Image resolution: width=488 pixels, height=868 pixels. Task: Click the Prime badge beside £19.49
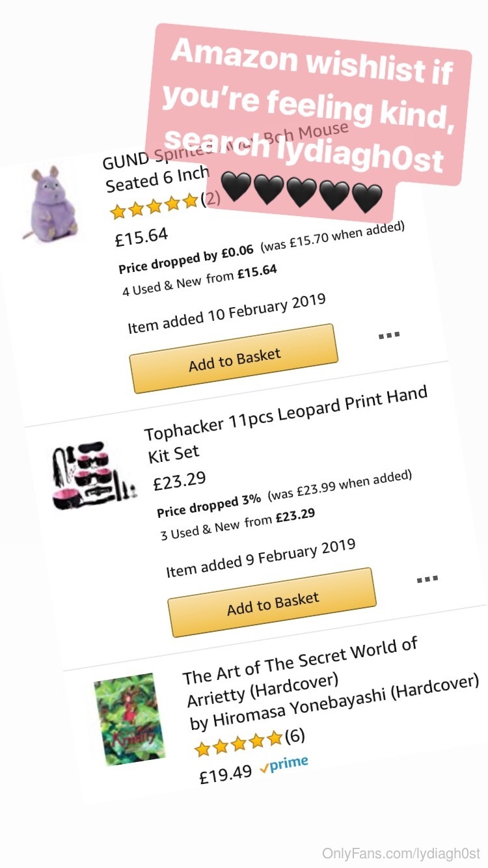[284, 765]
